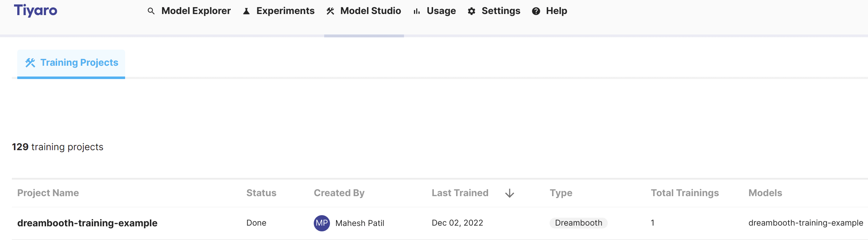Click the tools icon beside Model Studio
The height and width of the screenshot is (245, 868).
[x=331, y=11]
